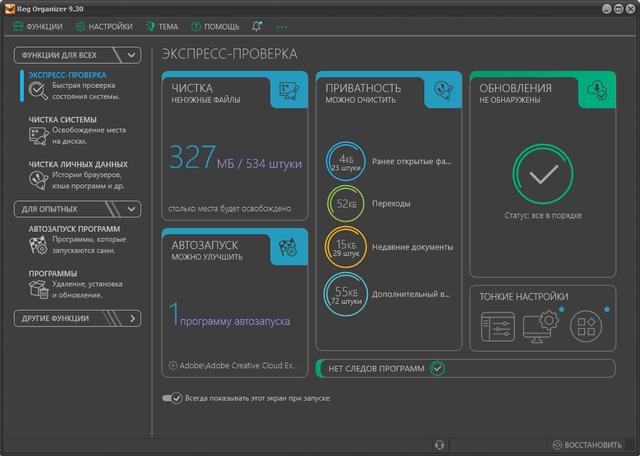Toggle Всегда показывать этот экран при запуске
This screenshot has height=456, width=640.
coord(172,398)
